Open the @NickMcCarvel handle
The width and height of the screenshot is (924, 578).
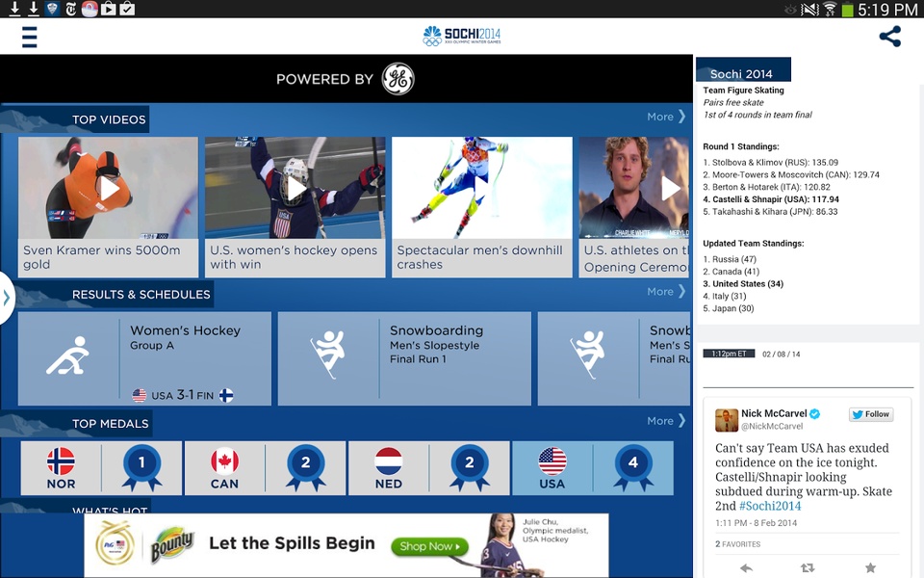coord(772,426)
